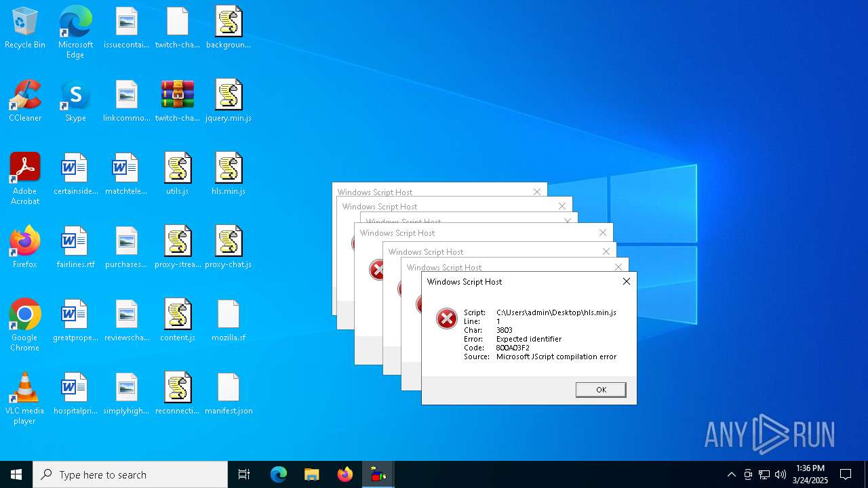Open the network status tray icon
Viewport: 868px width, 488px height.
click(764, 474)
